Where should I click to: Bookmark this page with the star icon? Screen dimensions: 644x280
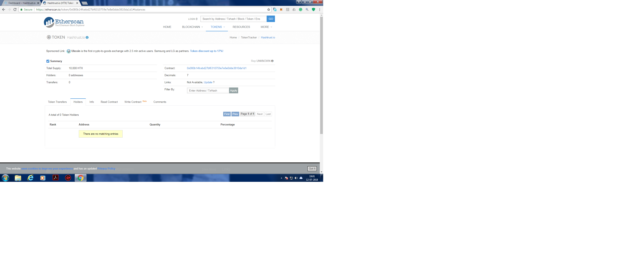coord(268,9)
